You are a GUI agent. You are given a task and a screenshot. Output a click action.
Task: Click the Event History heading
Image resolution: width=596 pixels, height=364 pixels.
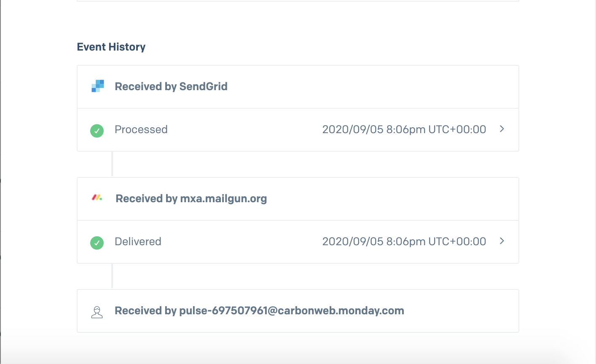coord(111,47)
